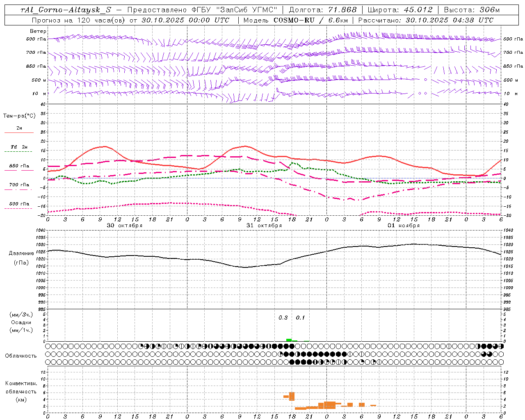The height and width of the screenshot is (420, 525).
Task: Click the Рассчитано: 30.10.2025 04:38 UTC text
Action: tap(426, 20)
